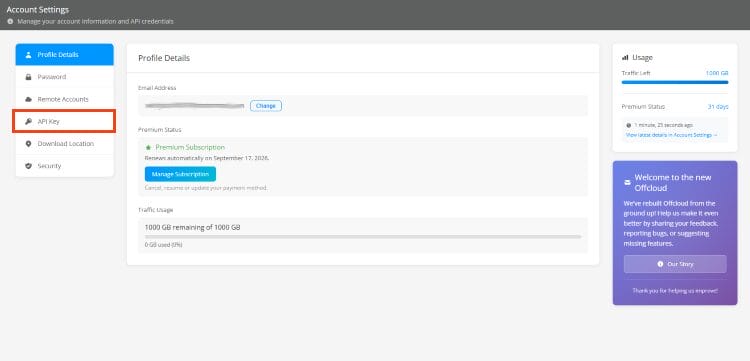Click the 'Welcome to the new Offcloud' heading
750x361 pixels.
[673, 183]
